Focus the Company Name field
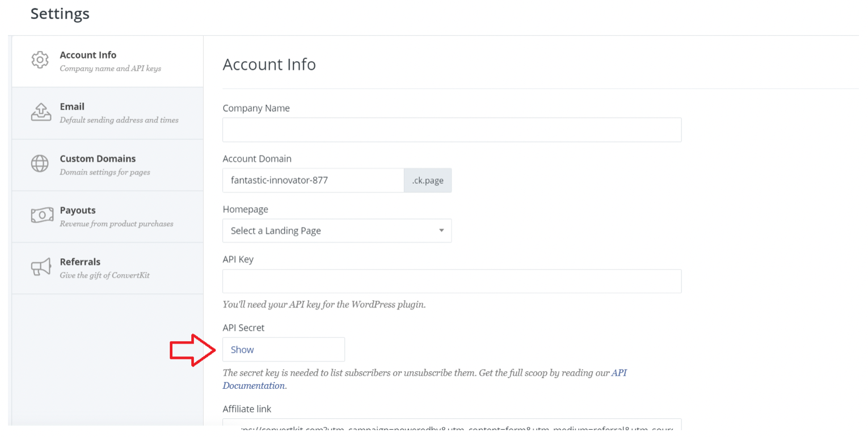Screen dimensions: 868x437 (452, 129)
